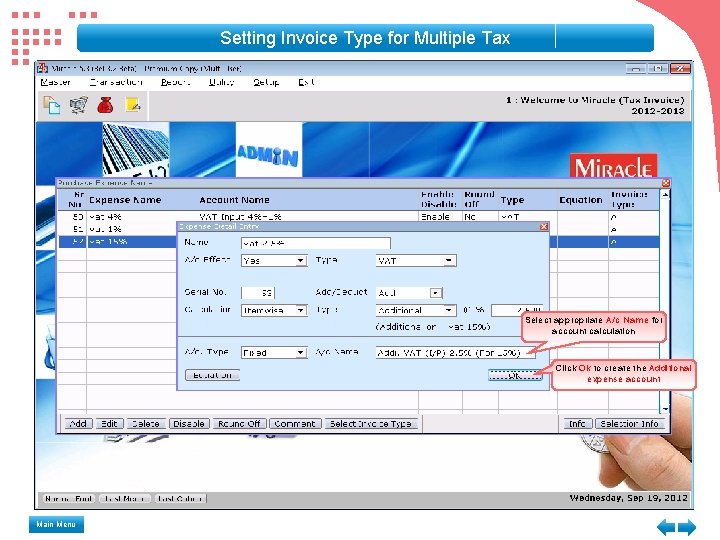Click the third status bar button at bottom

[x=180, y=498]
